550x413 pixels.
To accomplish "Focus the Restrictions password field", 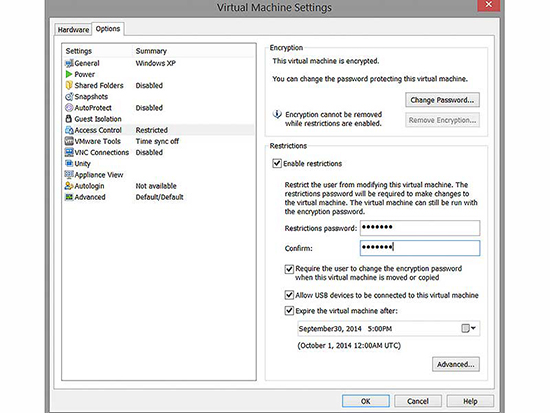I will pos(420,228).
